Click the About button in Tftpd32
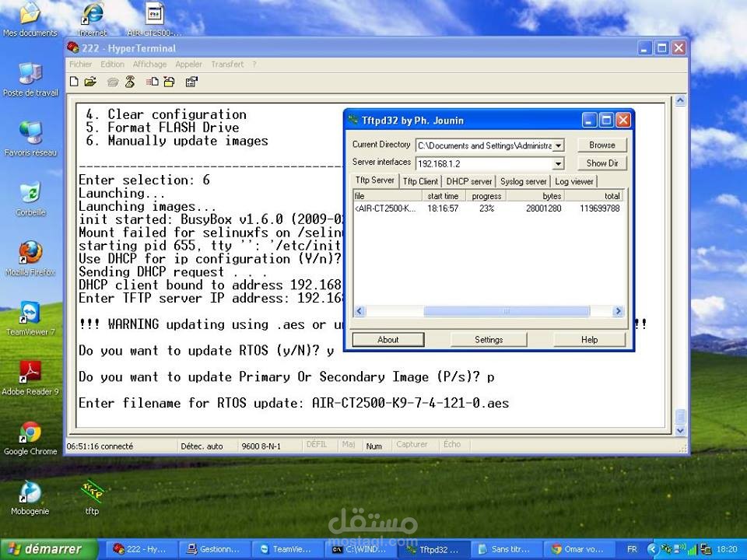 tap(388, 340)
